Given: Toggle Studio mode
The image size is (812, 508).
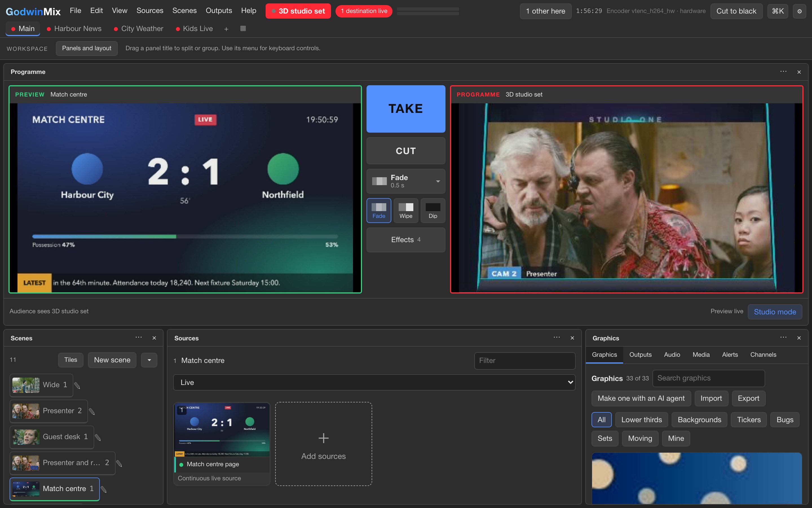Looking at the screenshot, I should click(x=775, y=312).
